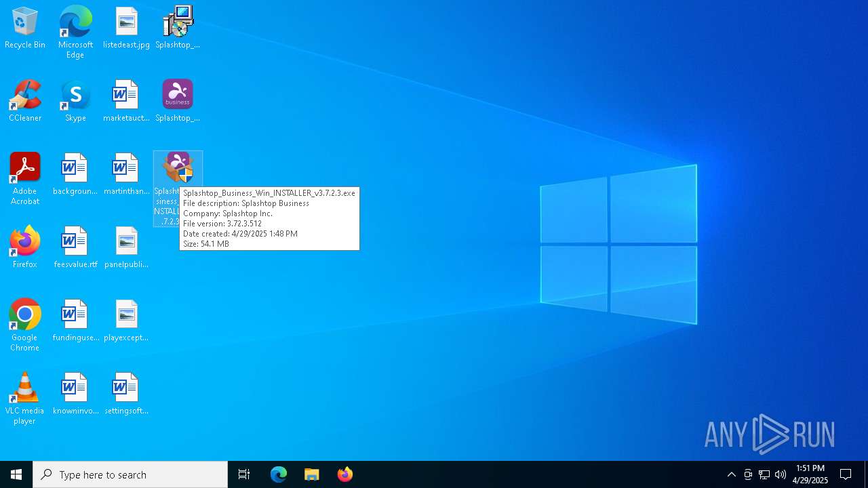Select the Splashtop setup icon in top row
The image size is (868, 488).
(x=178, y=28)
